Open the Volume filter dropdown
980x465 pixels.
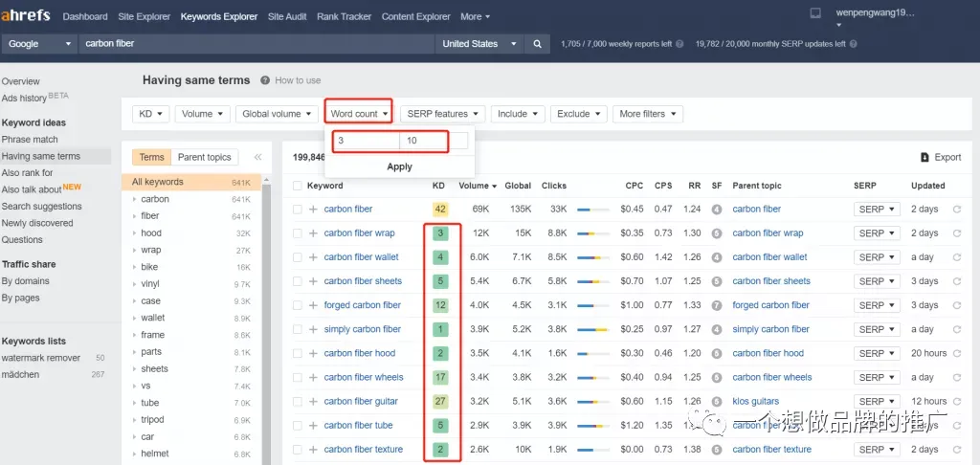[x=203, y=114]
